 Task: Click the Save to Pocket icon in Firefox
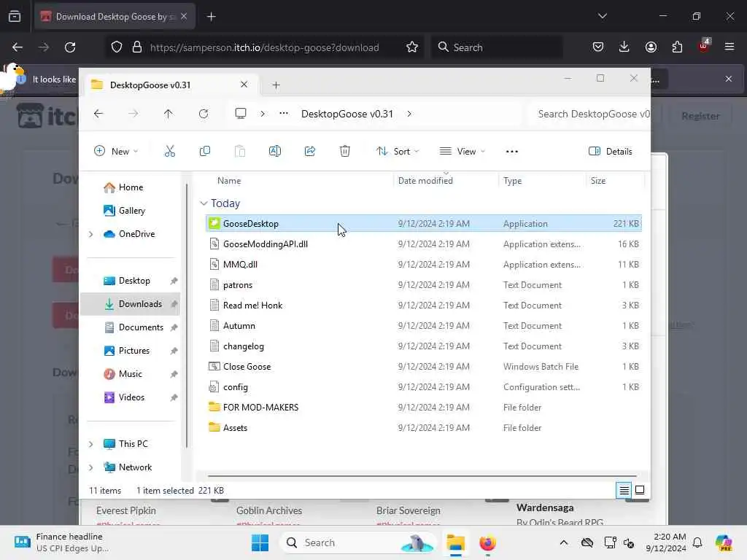[x=598, y=47]
